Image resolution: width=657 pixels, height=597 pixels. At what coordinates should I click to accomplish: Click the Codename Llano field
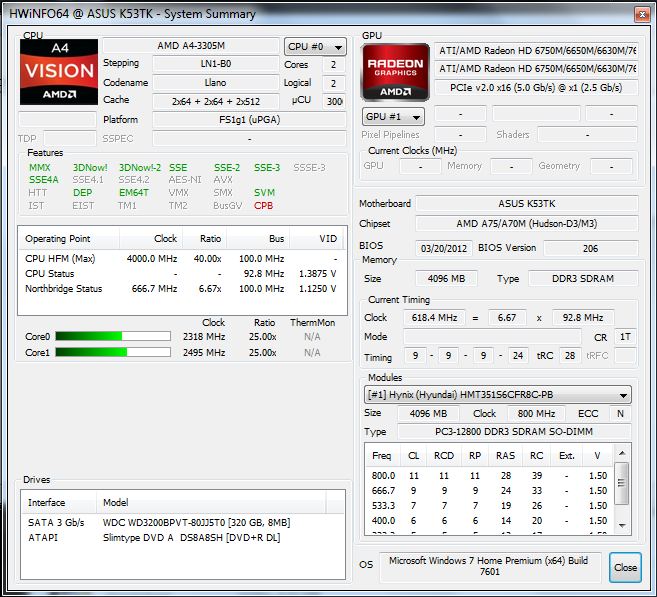[215, 83]
